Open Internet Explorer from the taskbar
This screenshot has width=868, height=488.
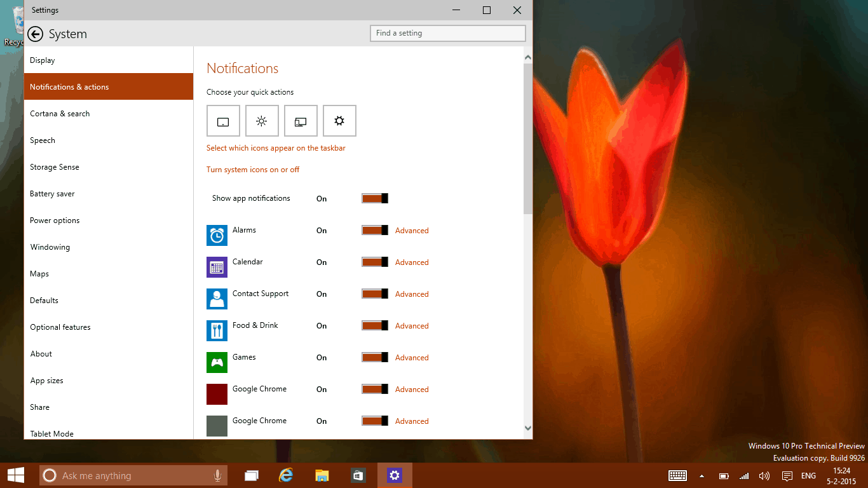(x=287, y=475)
